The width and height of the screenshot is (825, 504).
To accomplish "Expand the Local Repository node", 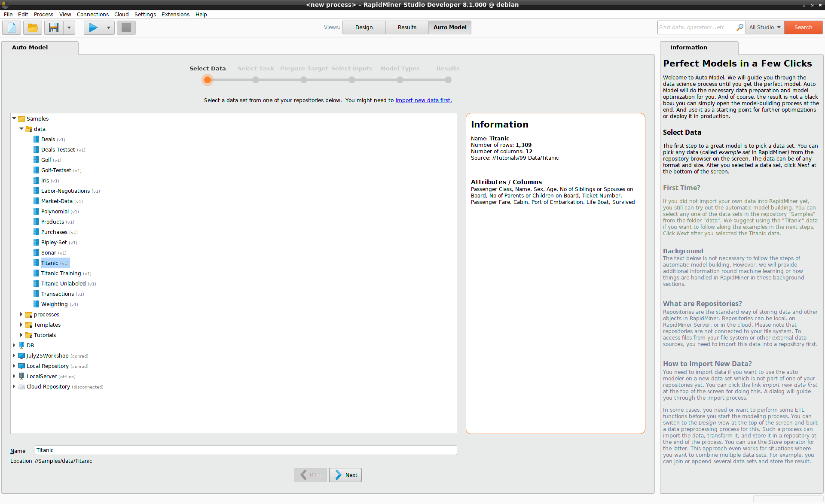I will click(14, 366).
